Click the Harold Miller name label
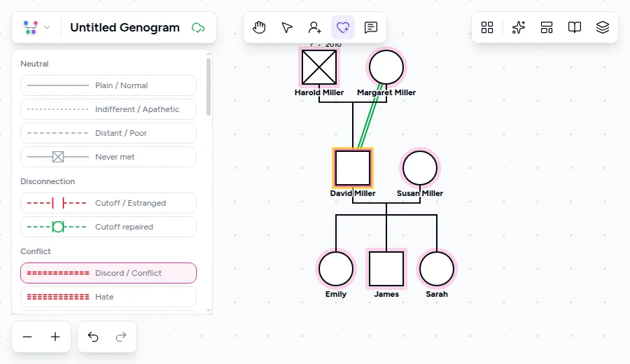 (319, 92)
